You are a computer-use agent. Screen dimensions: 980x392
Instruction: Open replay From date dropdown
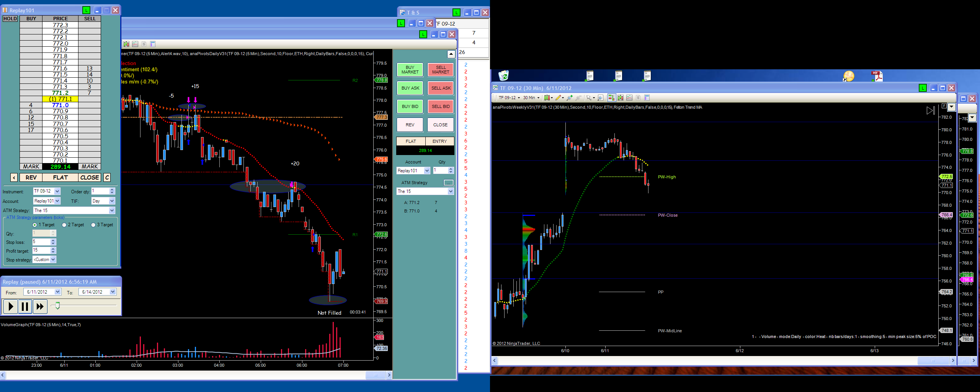[x=57, y=292]
